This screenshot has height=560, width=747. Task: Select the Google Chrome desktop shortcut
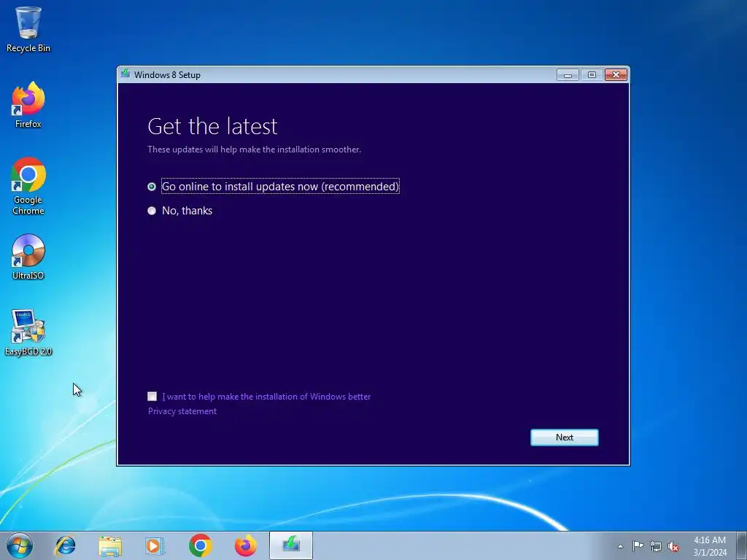tap(28, 186)
